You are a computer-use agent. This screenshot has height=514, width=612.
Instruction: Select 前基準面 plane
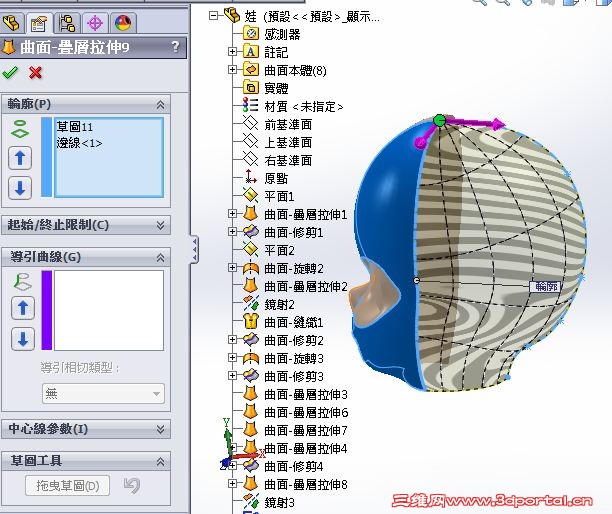pos(288,124)
